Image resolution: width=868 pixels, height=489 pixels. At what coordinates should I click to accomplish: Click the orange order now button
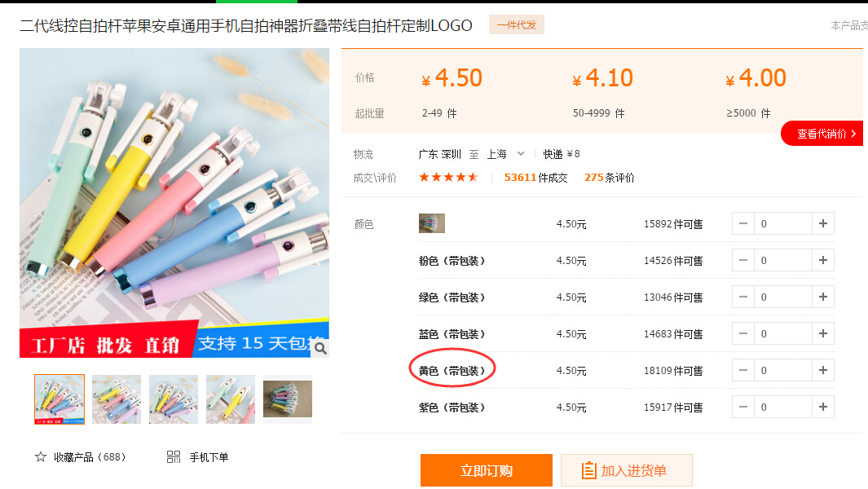[x=486, y=470]
